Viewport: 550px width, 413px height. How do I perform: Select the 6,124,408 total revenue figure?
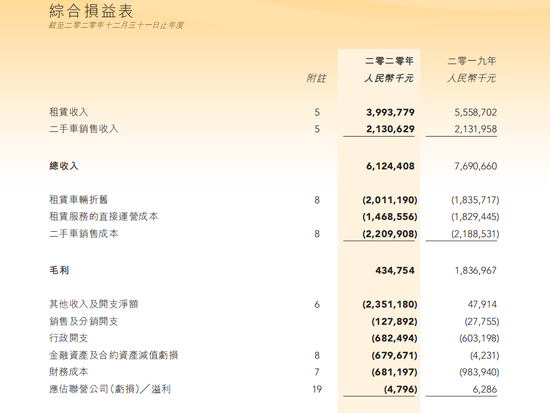click(390, 166)
